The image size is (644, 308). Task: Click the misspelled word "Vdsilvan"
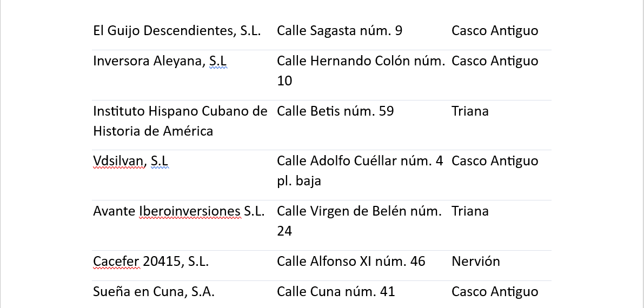point(119,161)
